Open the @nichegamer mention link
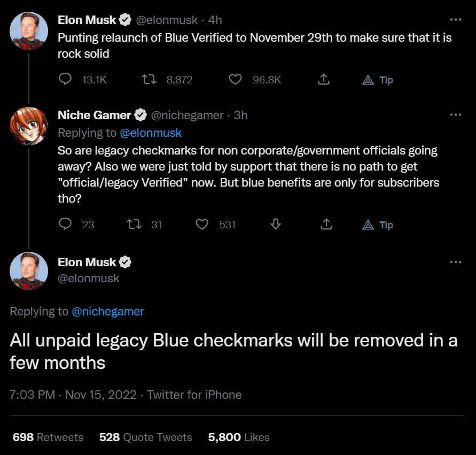The height and width of the screenshot is (455, 476). [108, 311]
